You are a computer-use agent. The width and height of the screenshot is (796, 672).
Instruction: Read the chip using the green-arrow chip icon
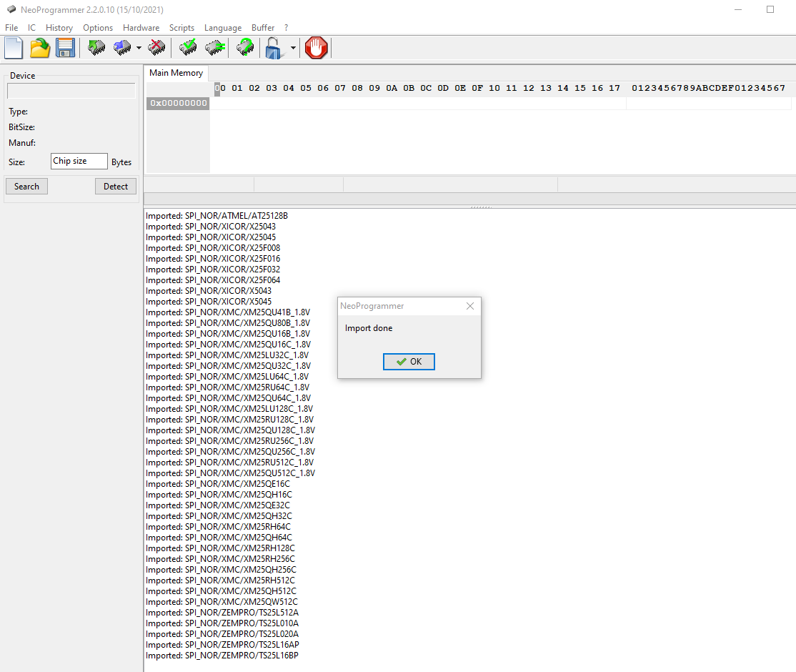[96, 48]
